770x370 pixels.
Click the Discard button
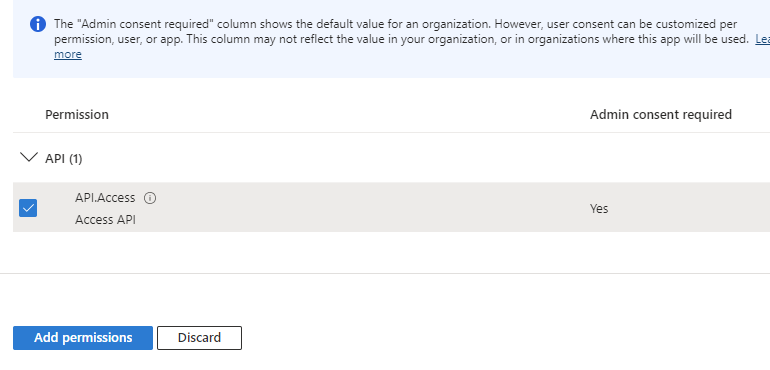tap(199, 338)
